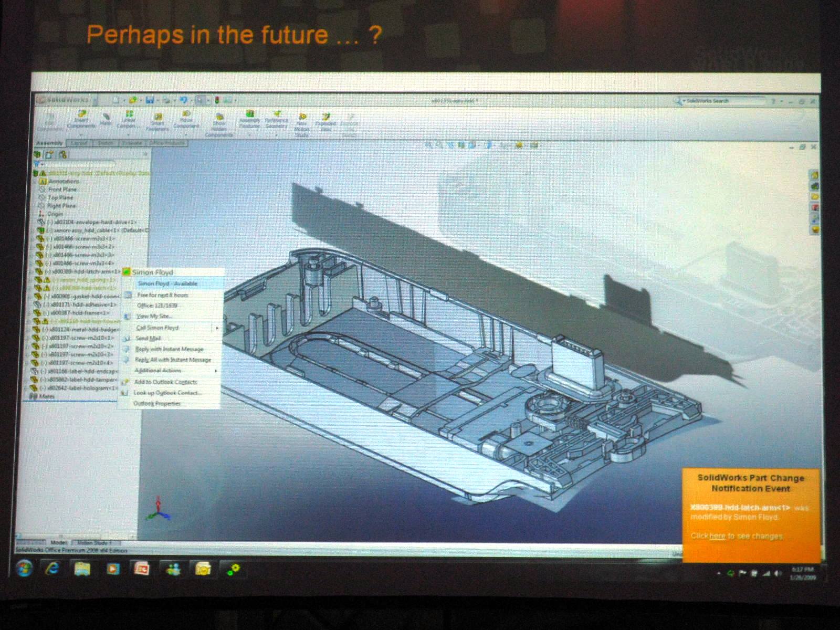
Task: Launch Internet Explorer from taskbar
Action: pos(52,568)
